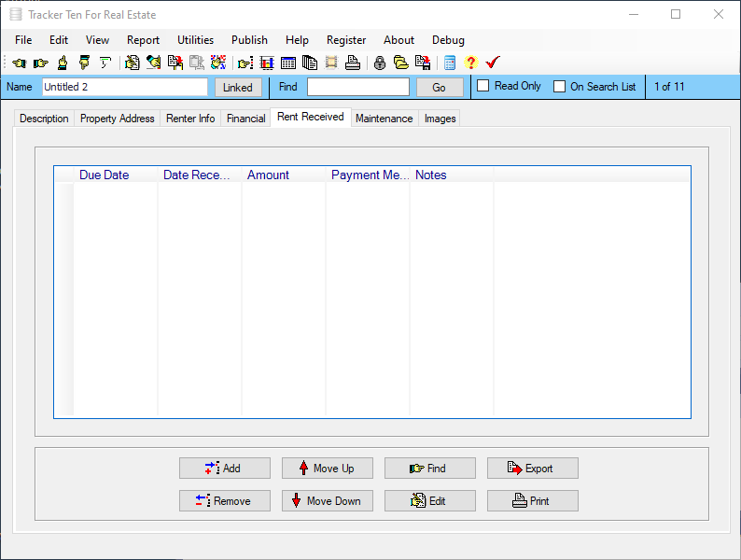Click the Go button
741x560 pixels.
pyautogui.click(x=439, y=88)
